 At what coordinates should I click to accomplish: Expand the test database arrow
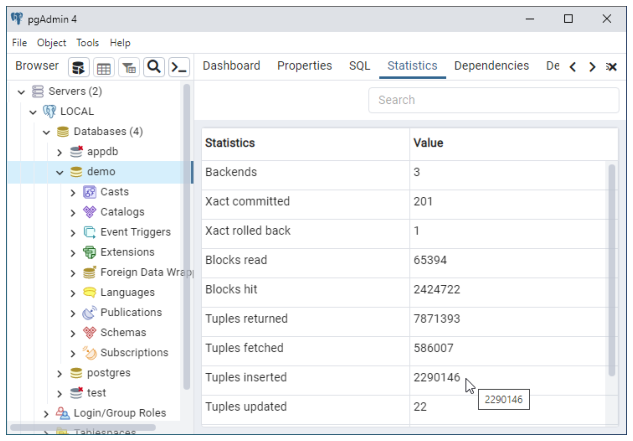click(60, 393)
